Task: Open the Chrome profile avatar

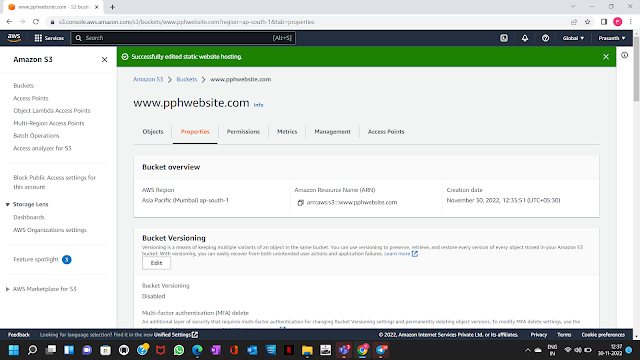Action: [x=618, y=22]
